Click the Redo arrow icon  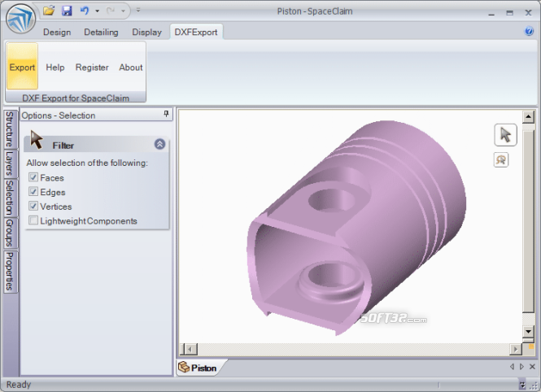click(x=111, y=11)
